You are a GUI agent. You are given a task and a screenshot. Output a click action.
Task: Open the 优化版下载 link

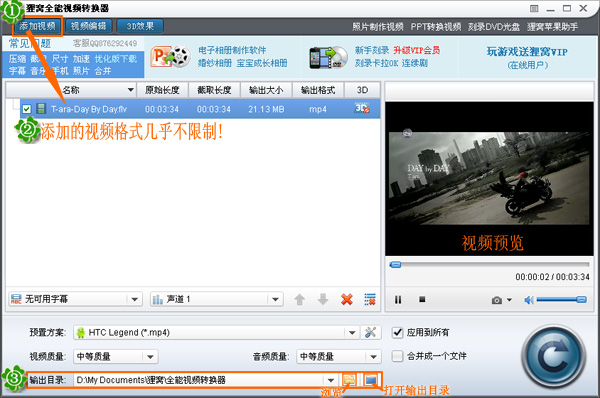coord(116,59)
